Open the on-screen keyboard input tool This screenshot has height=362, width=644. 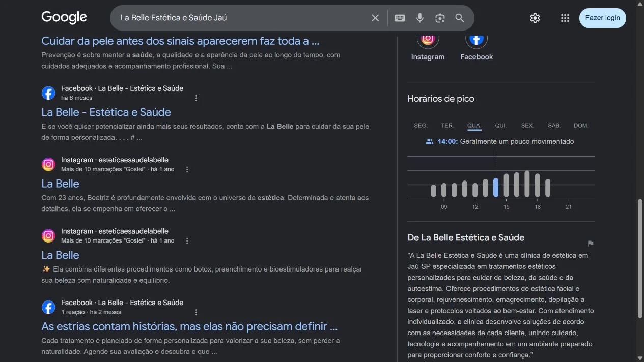pyautogui.click(x=400, y=18)
